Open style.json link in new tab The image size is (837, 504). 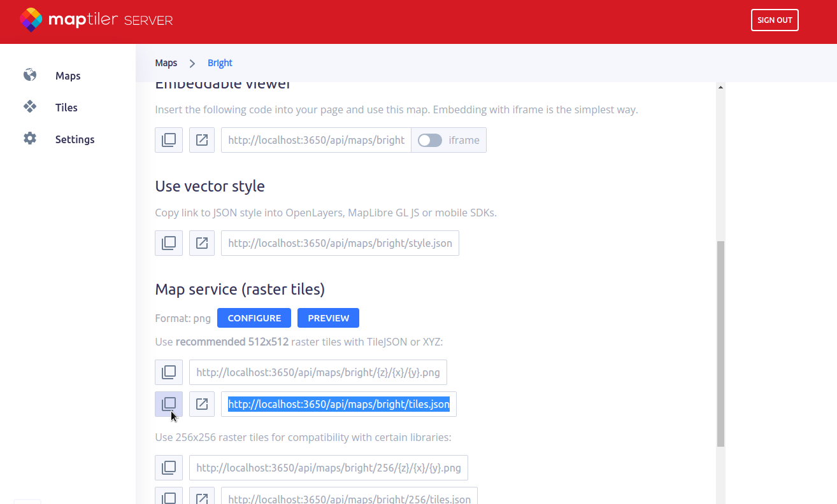point(202,243)
